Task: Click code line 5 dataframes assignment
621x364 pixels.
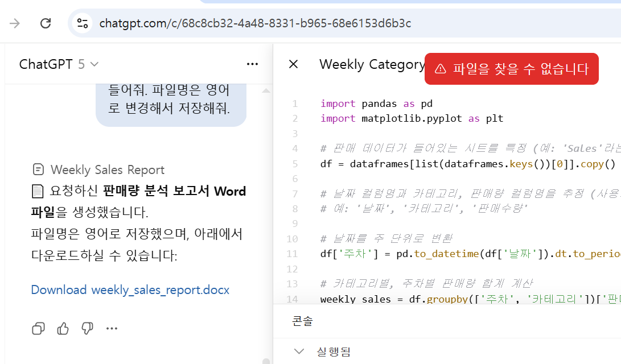Action: click(x=468, y=164)
